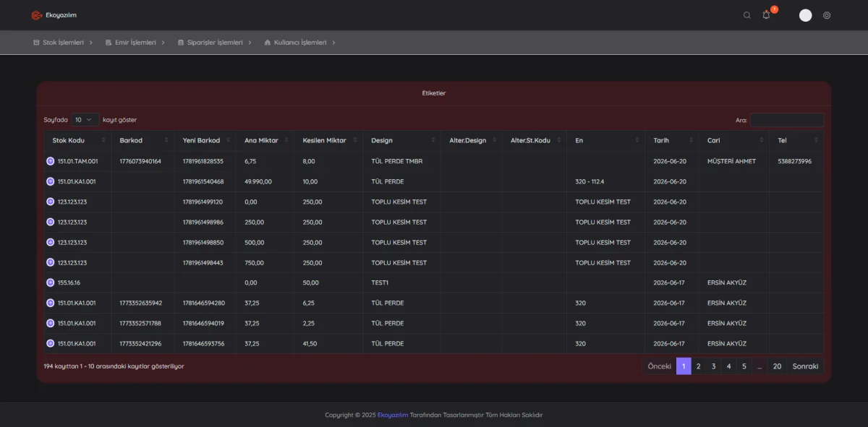The height and width of the screenshot is (427, 868).
Task: Open the settings gear icon
Action: tap(827, 15)
